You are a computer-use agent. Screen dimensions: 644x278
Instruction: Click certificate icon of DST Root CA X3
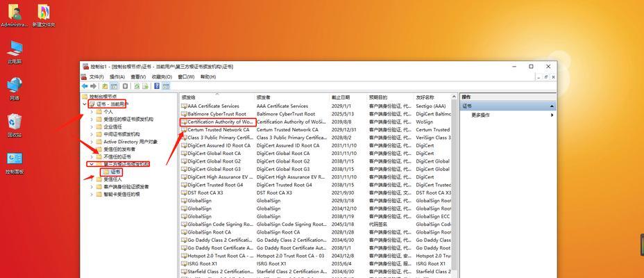pyautogui.click(x=184, y=193)
